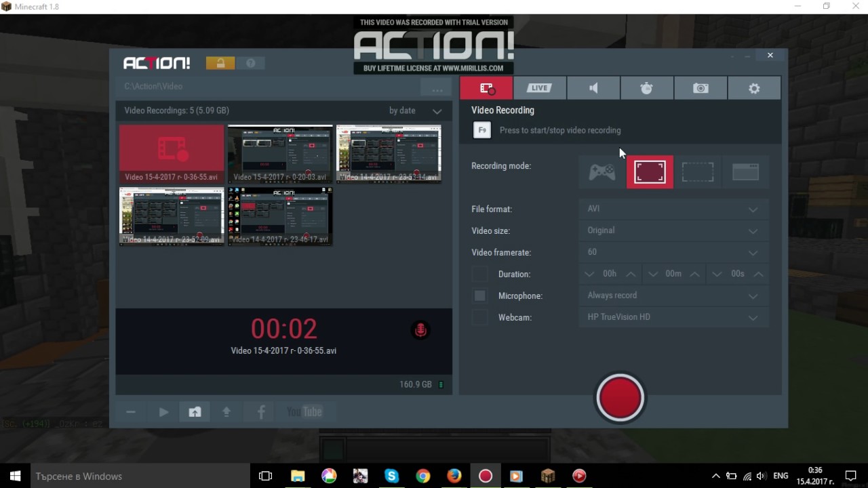868x488 pixels.
Task: Open the Video size dropdown
Action: tap(673, 230)
